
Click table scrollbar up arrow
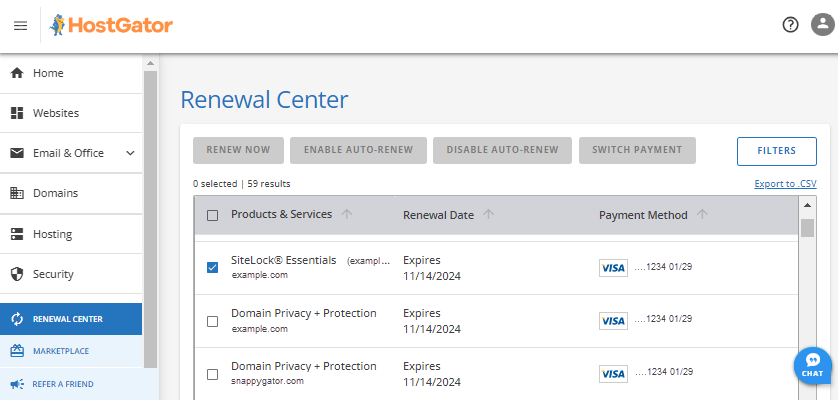807,205
